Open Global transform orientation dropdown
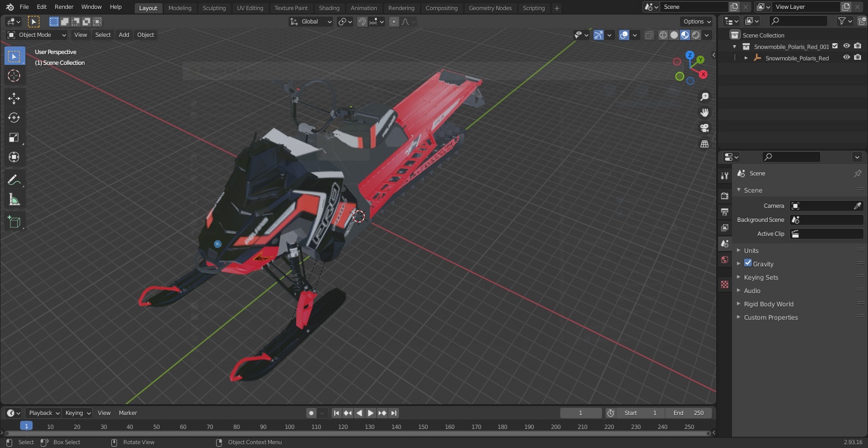 (x=311, y=22)
